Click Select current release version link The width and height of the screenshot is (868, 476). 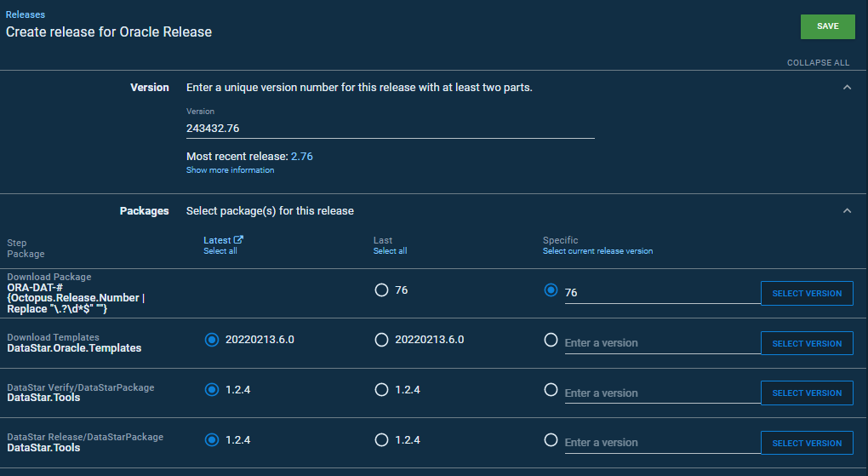point(597,251)
